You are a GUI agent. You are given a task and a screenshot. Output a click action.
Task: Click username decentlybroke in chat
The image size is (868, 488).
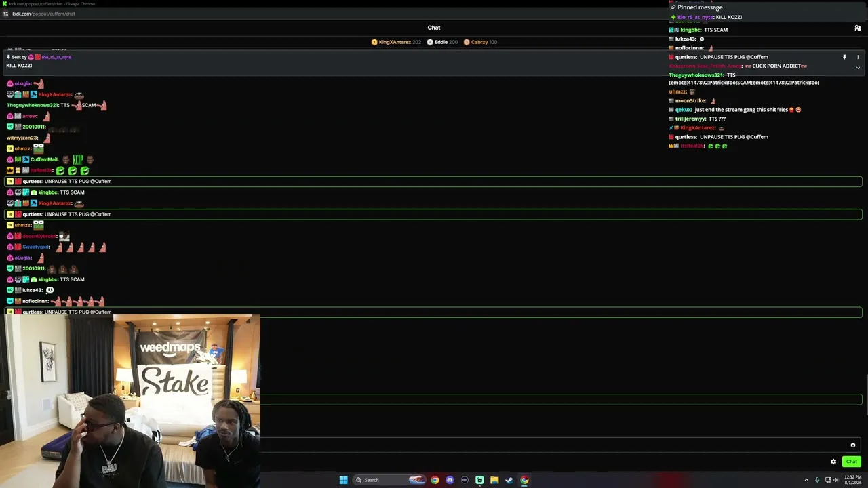tap(39, 236)
